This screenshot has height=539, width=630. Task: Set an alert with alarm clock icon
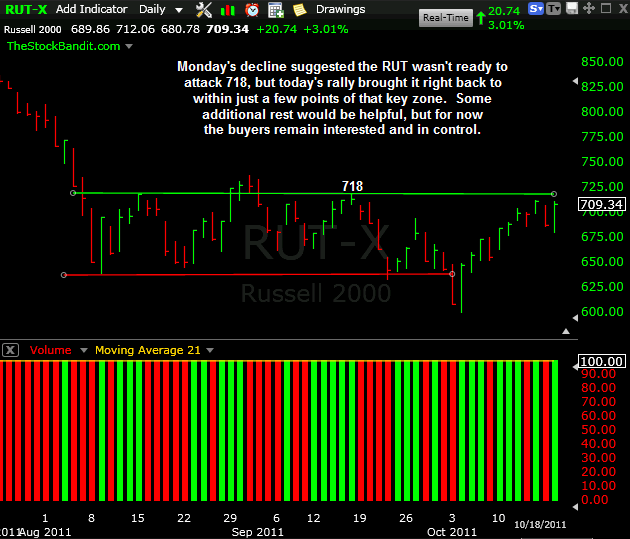click(252, 10)
